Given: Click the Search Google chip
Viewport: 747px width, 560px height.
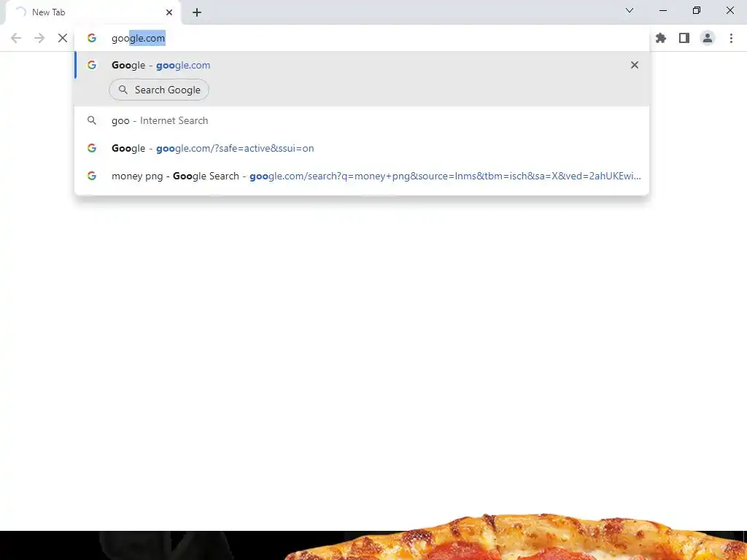Looking at the screenshot, I should coord(159,90).
